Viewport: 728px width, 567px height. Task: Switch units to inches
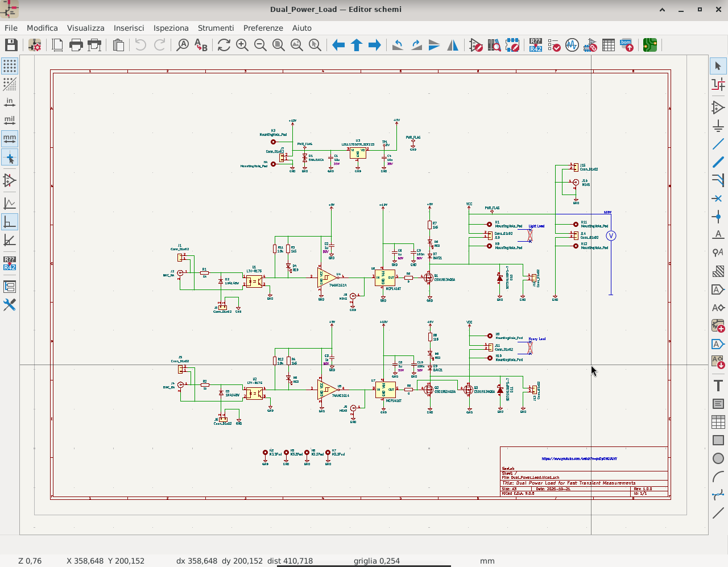click(x=10, y=102)
